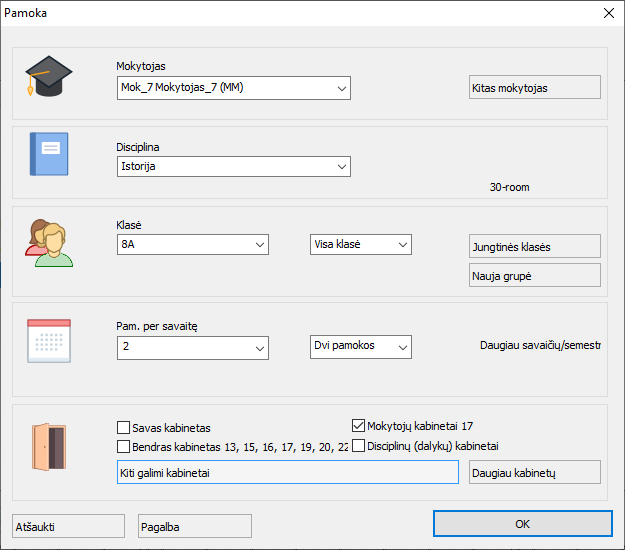Click the Mokytojas label
The height and width of the screenshot is (550, 625).
141,66
